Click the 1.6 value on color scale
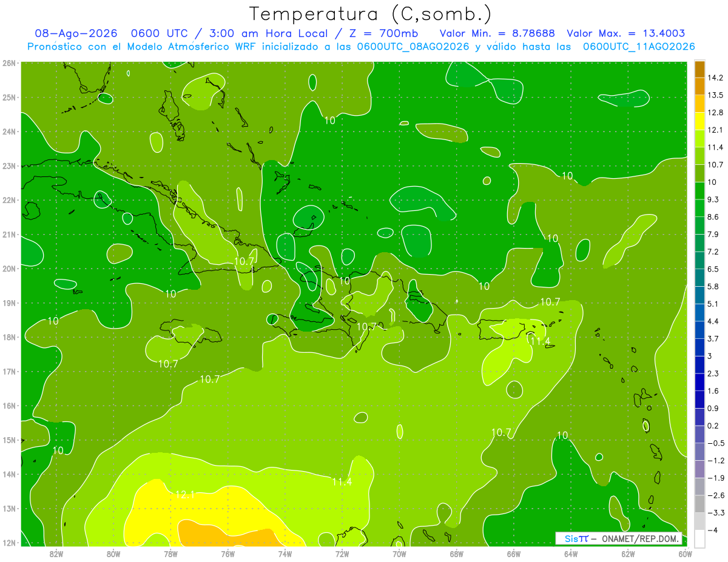 (713, 391)
